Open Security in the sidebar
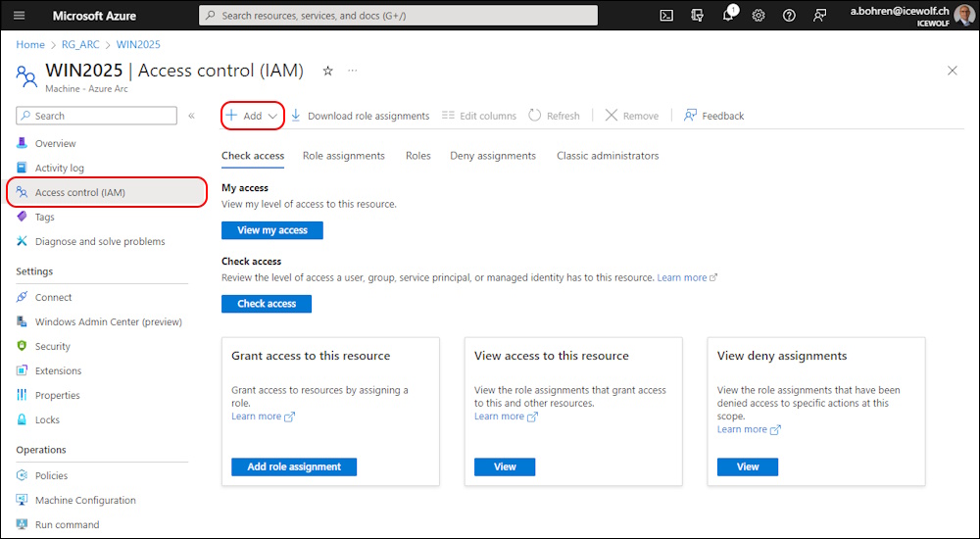 53,346
